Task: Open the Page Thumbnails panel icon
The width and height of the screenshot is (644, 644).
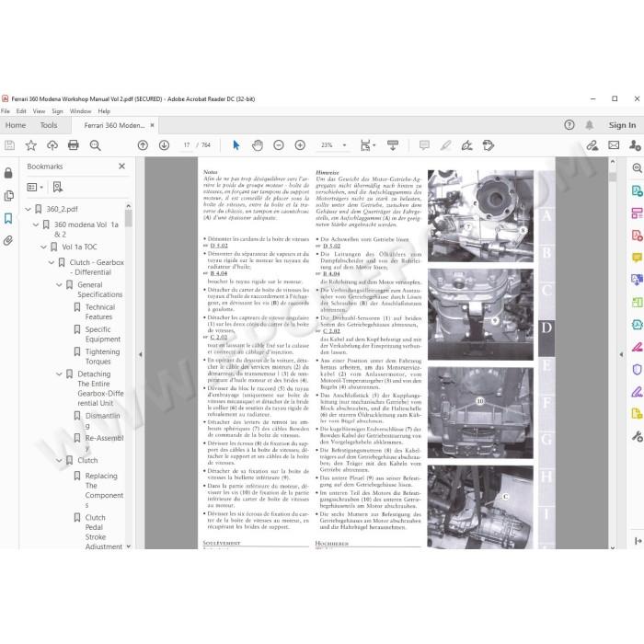Action: click(8, 196)
